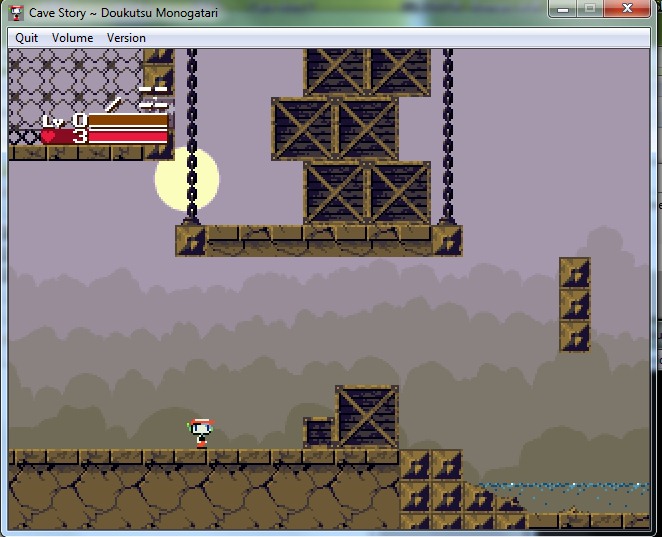Click the hanging platform's left corner block
This screenshot has height=537, width=662.
tap(191, 241)
